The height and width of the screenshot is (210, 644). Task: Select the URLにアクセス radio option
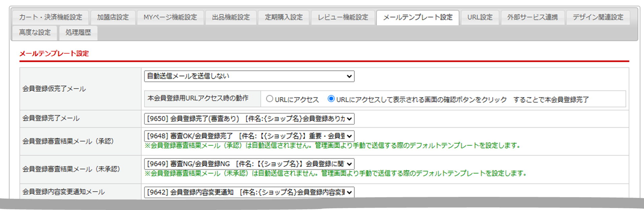point(269,99)
